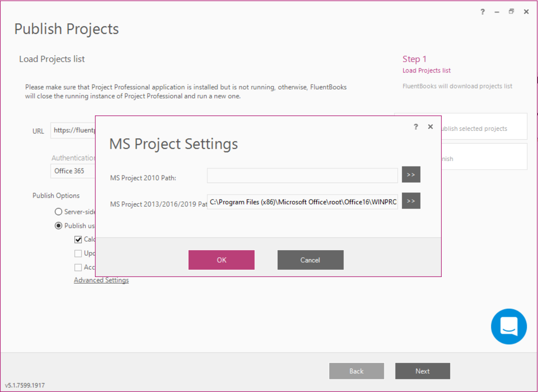
Task: Select the Server-side publish radio option
Action: click(58, 212)
